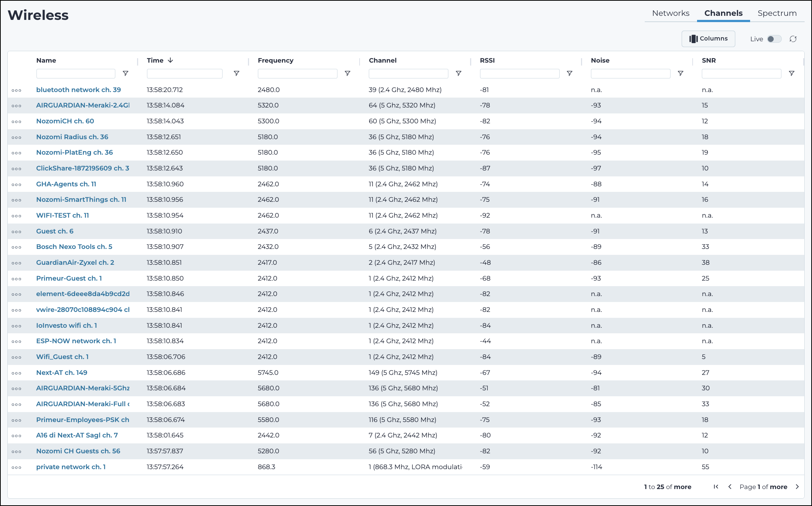This screenshot has height=506, width=812.
Task: Click the Channel filter text field
Action: [408, 74]
